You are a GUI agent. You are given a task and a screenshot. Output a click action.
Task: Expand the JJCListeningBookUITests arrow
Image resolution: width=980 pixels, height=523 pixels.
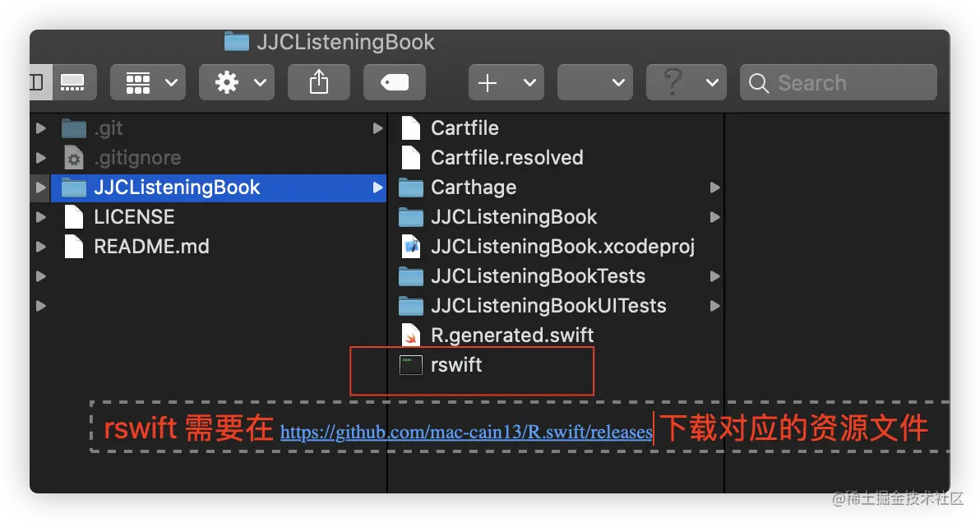click(x=715, y=306)
